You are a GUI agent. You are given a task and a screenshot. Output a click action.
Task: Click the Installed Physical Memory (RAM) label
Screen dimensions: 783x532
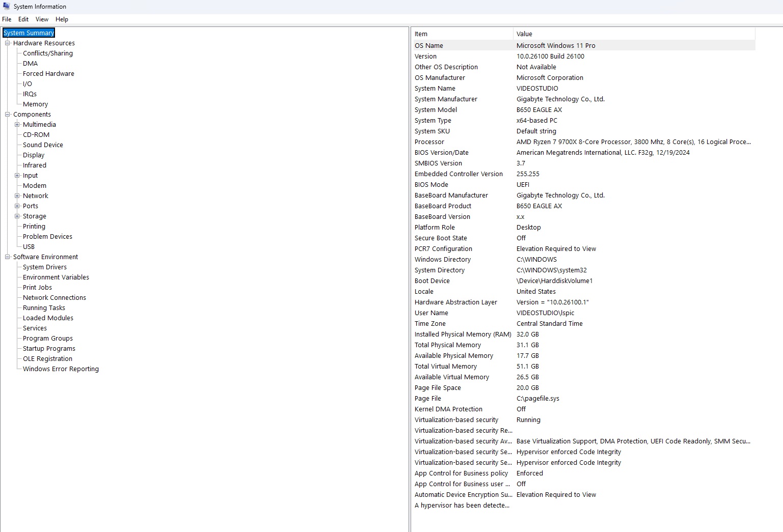coord(463,334)
